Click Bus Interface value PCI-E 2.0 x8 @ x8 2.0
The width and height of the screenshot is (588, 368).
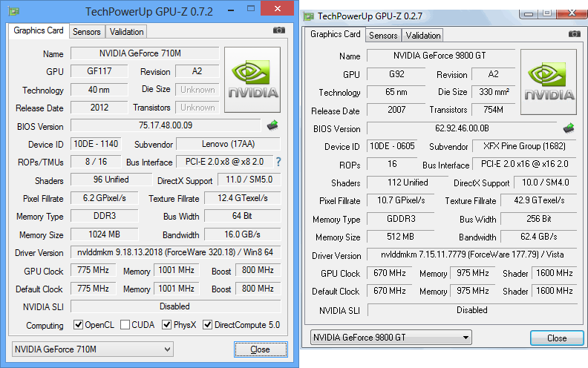225,162
